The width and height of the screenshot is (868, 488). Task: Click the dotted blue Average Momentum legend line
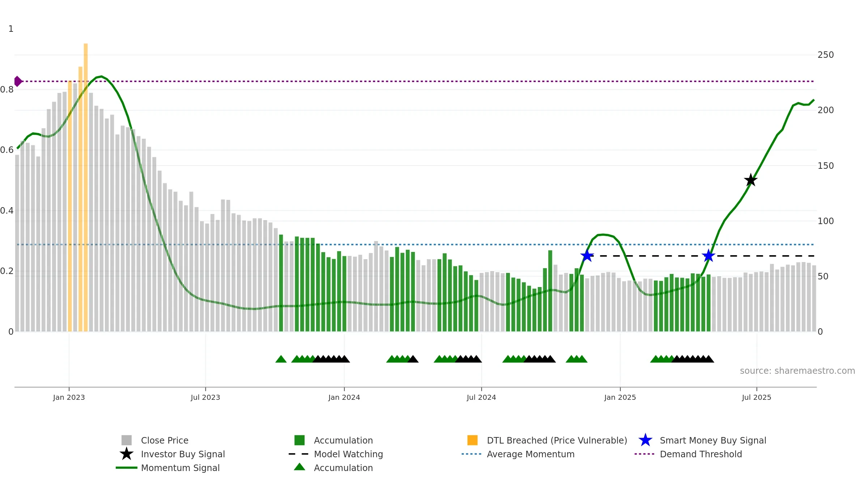tap(472, 454)
